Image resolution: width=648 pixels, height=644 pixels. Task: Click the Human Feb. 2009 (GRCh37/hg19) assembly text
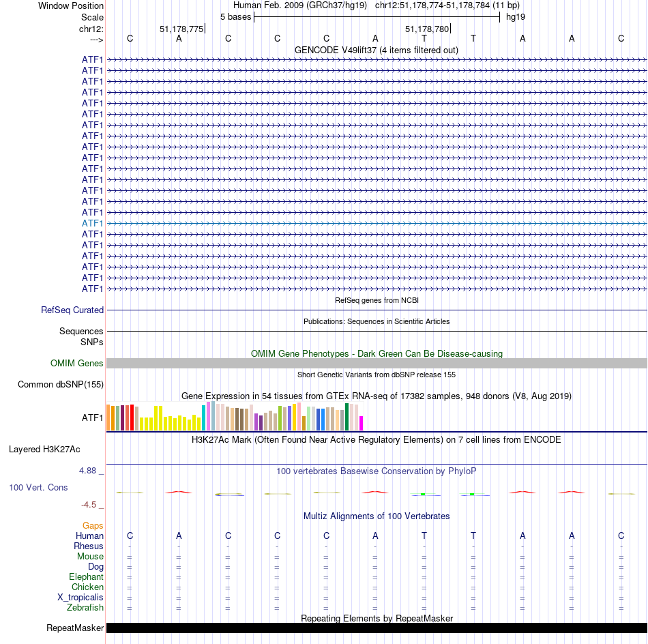tap(300, 5)
